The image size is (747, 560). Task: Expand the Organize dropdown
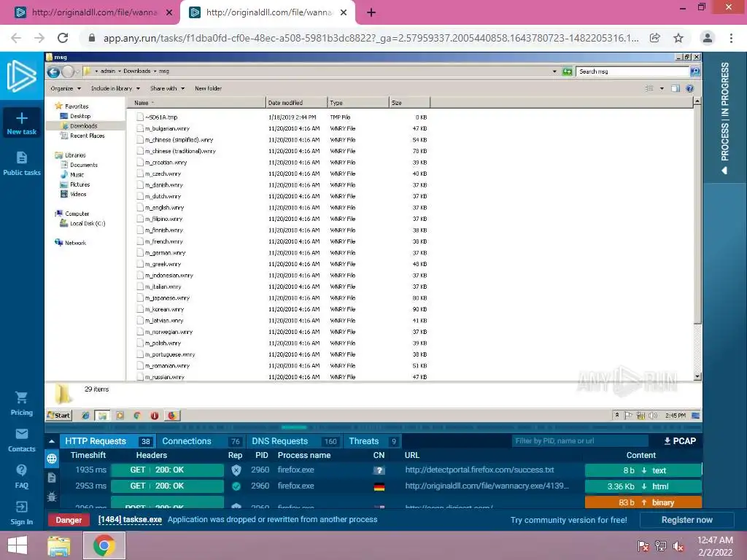[66, 88]
